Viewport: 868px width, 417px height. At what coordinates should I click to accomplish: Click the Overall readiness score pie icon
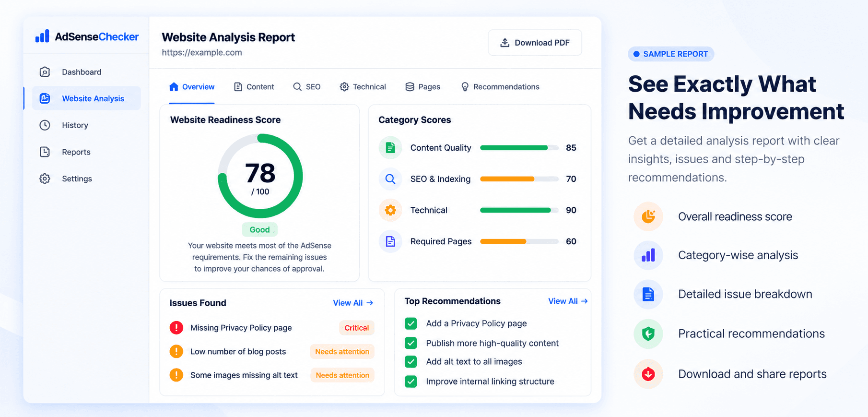(648, 216)
